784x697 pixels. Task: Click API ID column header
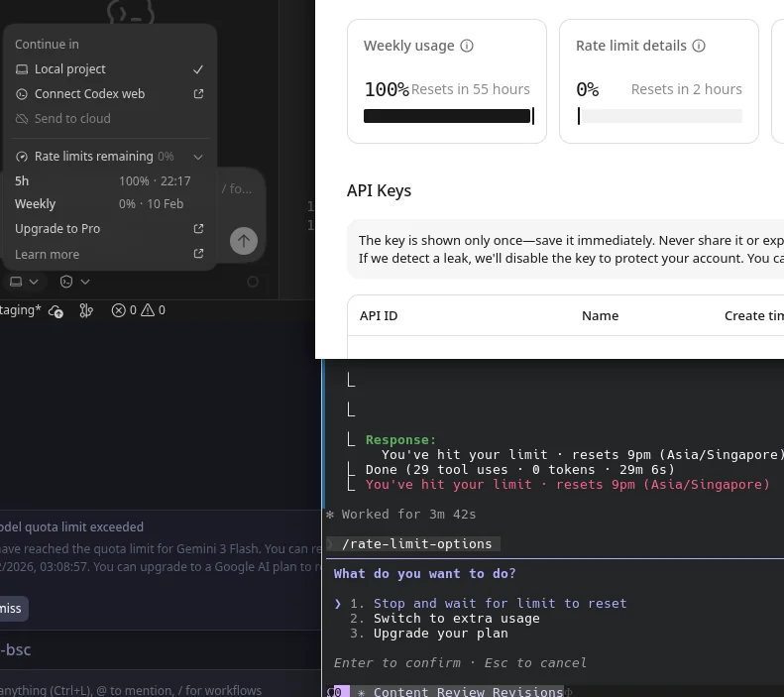click(379, 316)
